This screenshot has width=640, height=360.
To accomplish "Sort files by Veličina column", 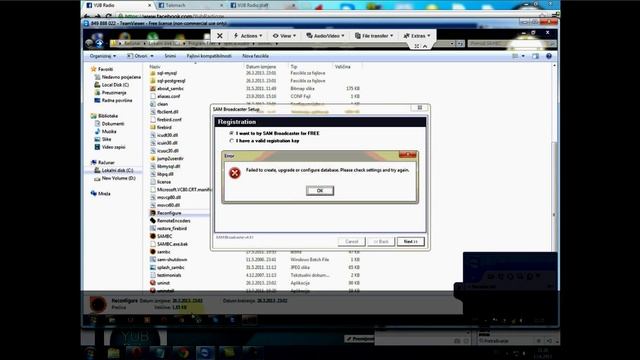I will point(342,67).
